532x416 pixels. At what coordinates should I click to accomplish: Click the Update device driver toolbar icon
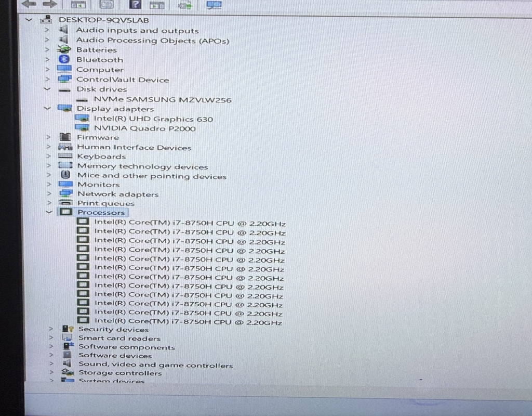pos(185,5)
